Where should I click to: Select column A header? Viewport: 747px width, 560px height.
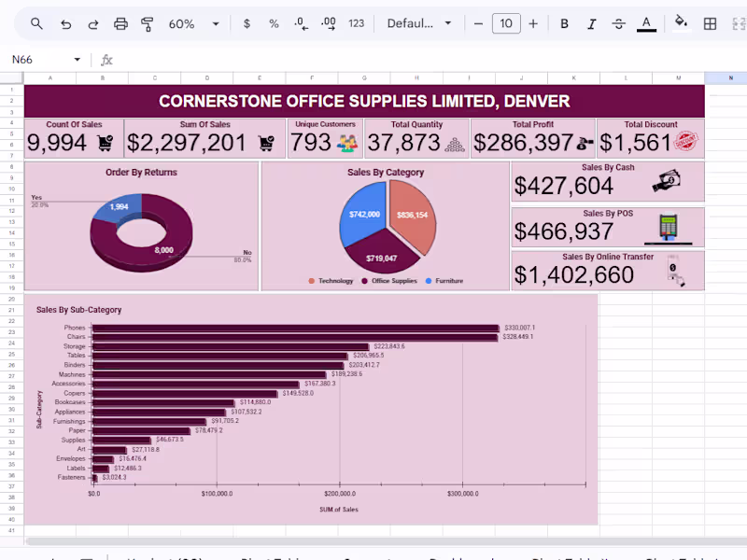[x=50, y=77]
